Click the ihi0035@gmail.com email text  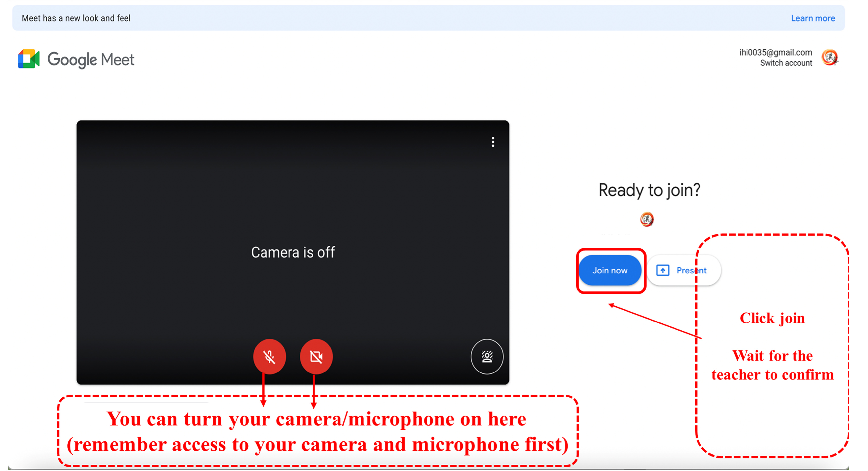[x=775, y=53]
